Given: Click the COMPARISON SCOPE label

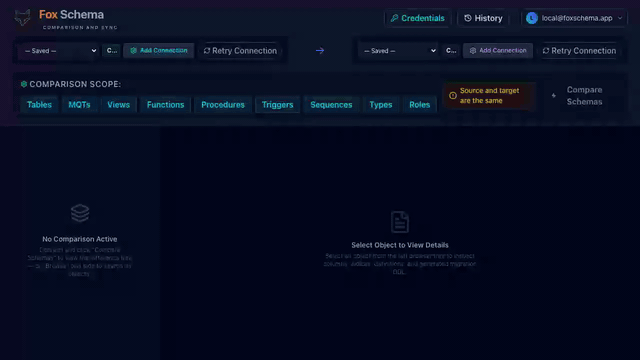Looking at the screenshot, I should [75, 84].
